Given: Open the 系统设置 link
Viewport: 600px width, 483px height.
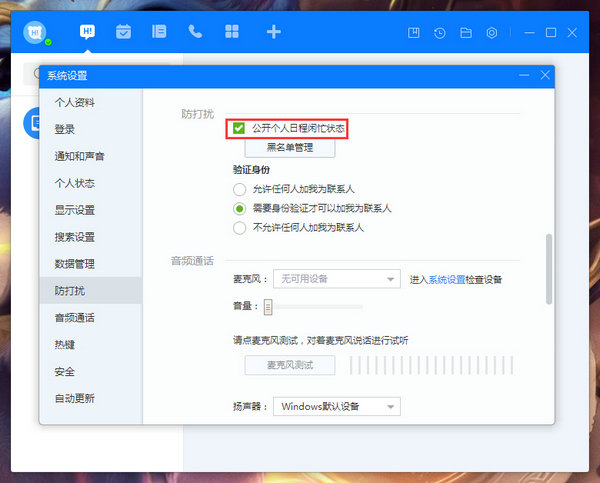Looking at the screenshot, I should coord(447,280).
